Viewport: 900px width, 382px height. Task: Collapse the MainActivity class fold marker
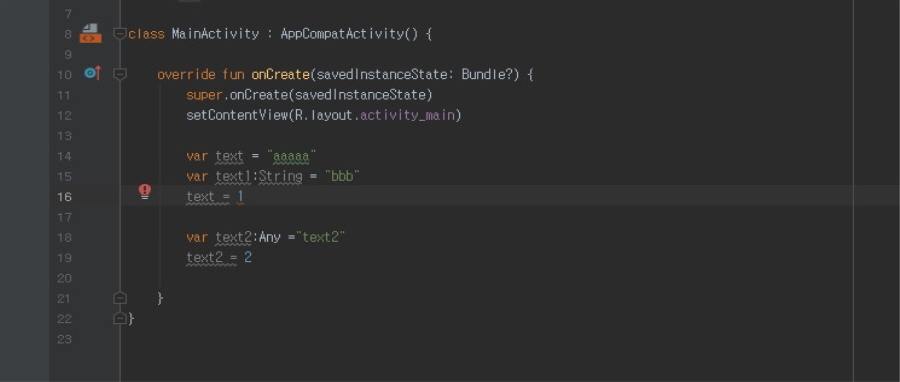point(119,34)
